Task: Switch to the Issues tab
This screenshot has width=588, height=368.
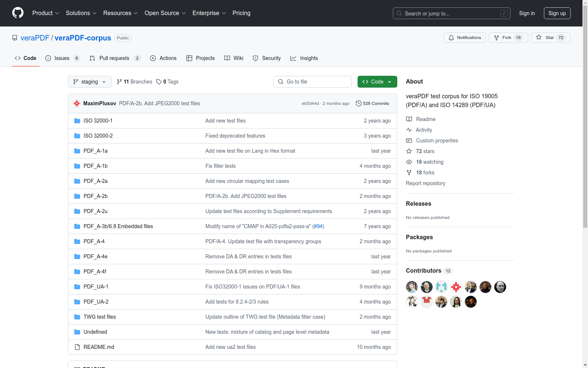Action: 62,58
